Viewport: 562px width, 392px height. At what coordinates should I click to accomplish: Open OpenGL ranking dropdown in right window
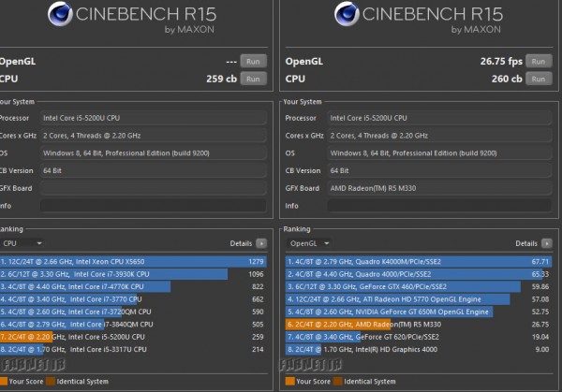309,243
